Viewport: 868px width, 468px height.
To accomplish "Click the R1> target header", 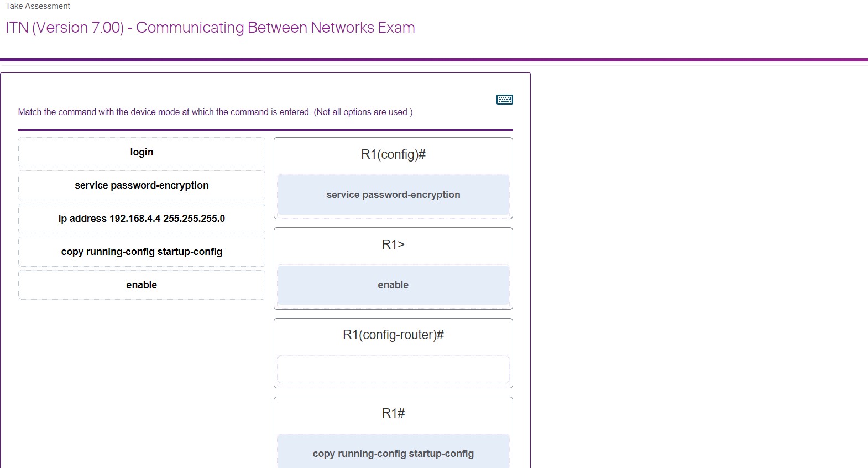I will 393,244.
